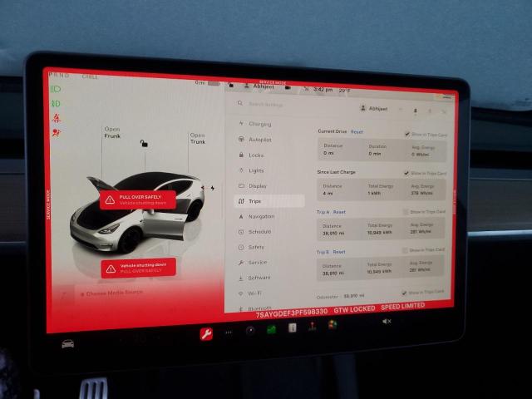Open Lights settings

pos(251,170)
